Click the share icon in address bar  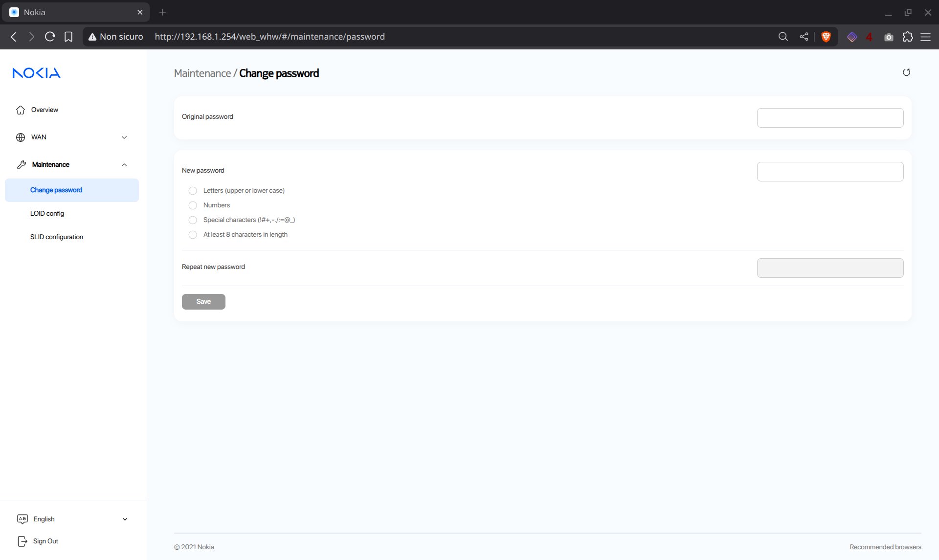[804, 37]
